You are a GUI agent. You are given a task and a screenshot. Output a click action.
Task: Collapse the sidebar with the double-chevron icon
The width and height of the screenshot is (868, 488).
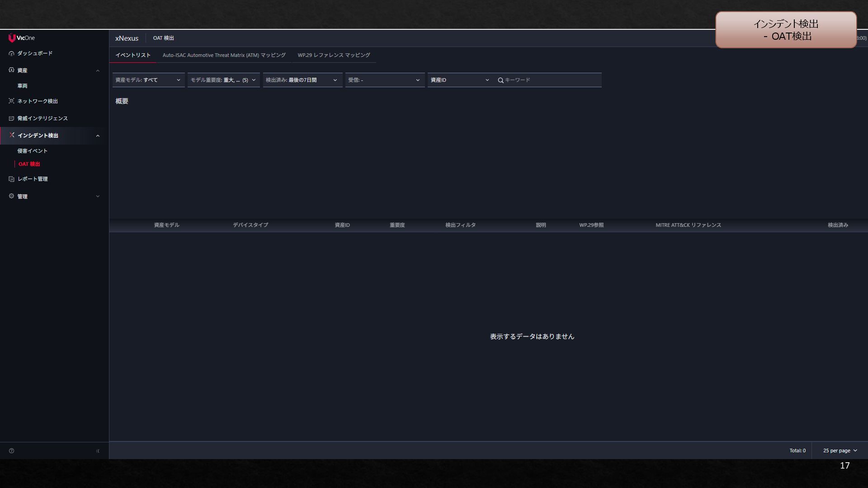coord(98,451)
